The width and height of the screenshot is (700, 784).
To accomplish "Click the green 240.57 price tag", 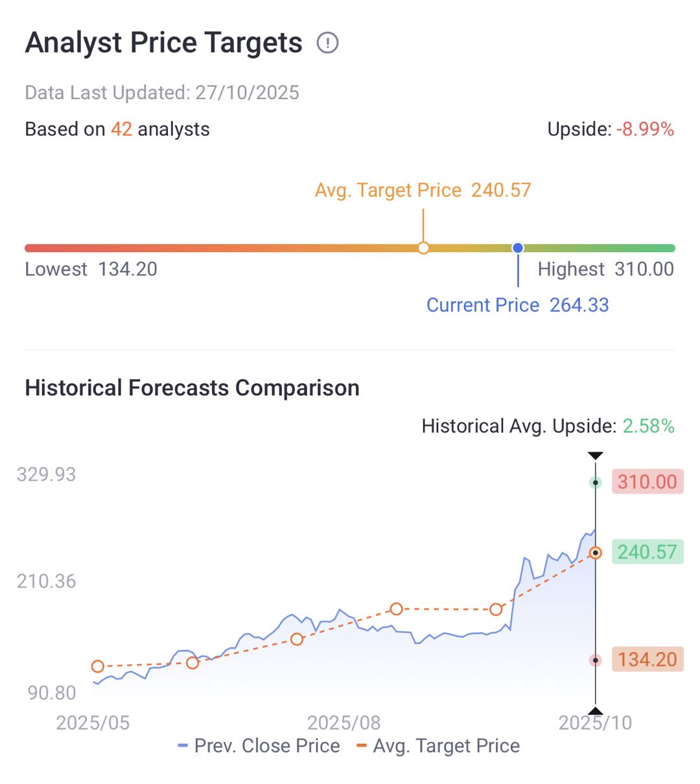I will click(647, 552).
